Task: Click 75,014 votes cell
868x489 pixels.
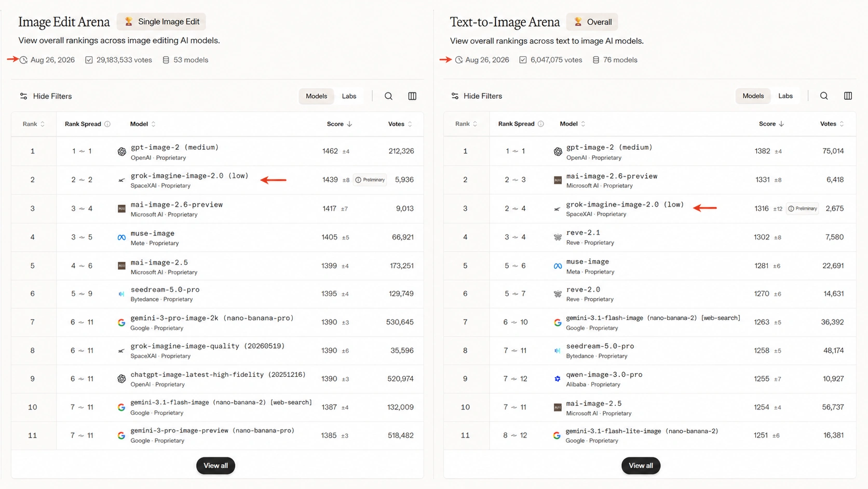Action: click(833, 151)
